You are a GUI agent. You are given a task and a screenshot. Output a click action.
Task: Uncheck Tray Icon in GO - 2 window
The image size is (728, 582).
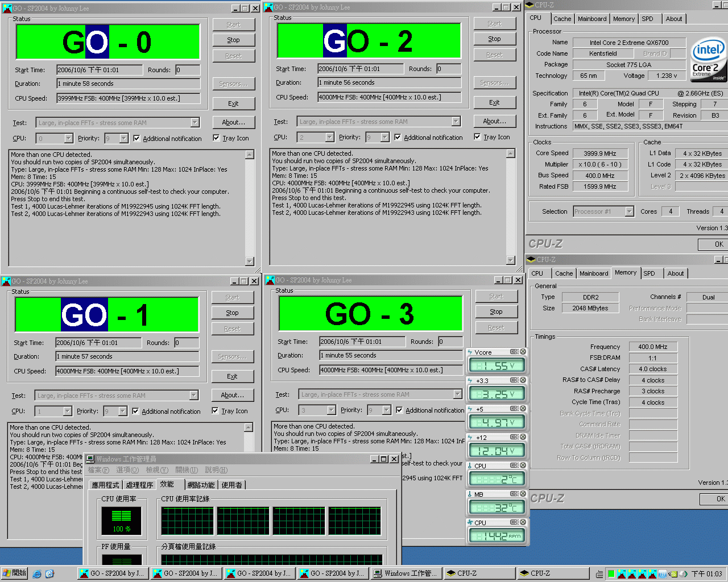477,137
